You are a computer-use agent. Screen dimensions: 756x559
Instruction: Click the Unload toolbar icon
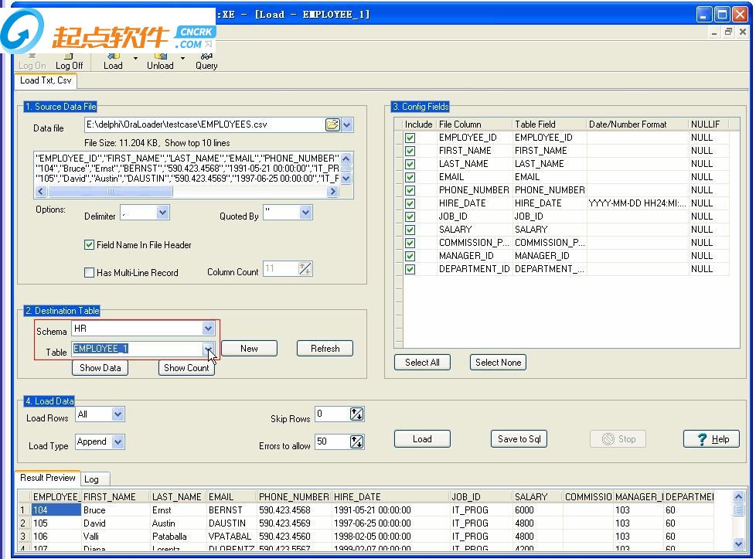click(160, 60)
